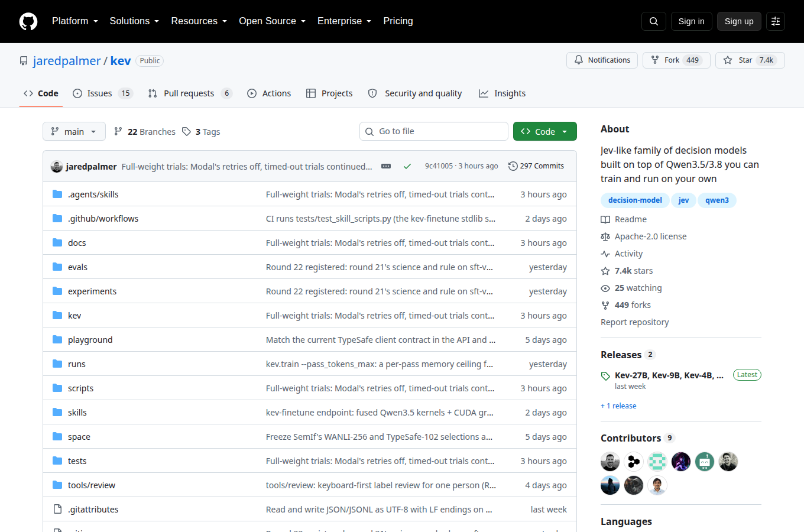Screen dimensions: 804x532
Task: Open the kev repository name link
Action: click(x=121, y=60)
